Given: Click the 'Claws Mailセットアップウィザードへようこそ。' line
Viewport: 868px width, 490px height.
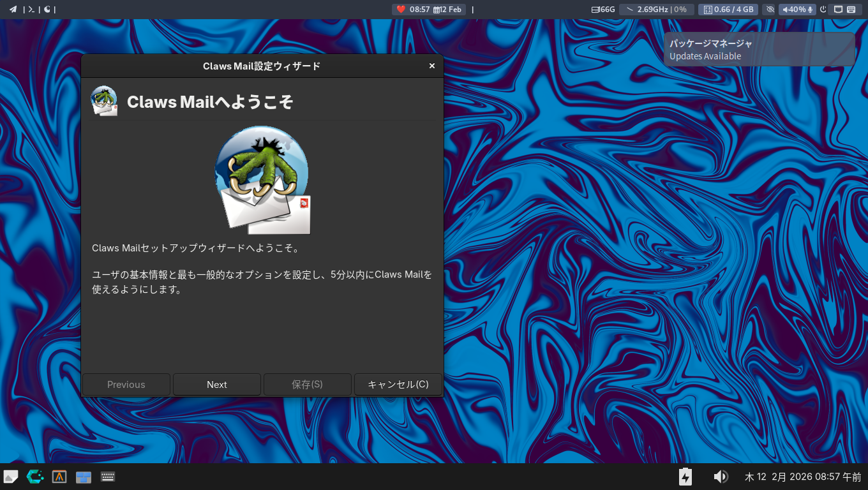Looking at the screenshot, I should (195, 248).
